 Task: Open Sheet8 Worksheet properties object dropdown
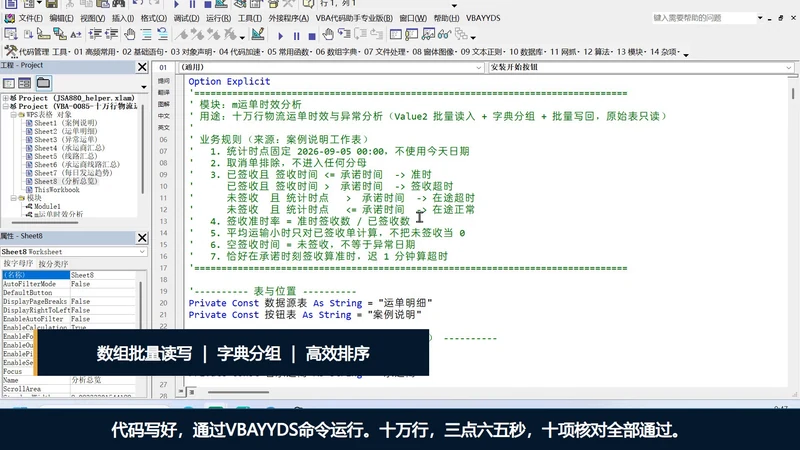[142, 252]
